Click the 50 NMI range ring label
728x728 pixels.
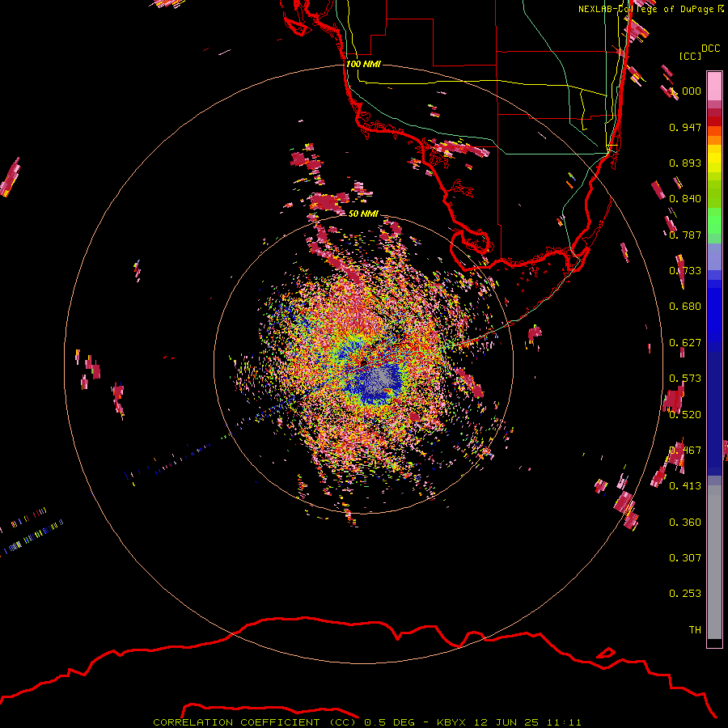(363, 214)
